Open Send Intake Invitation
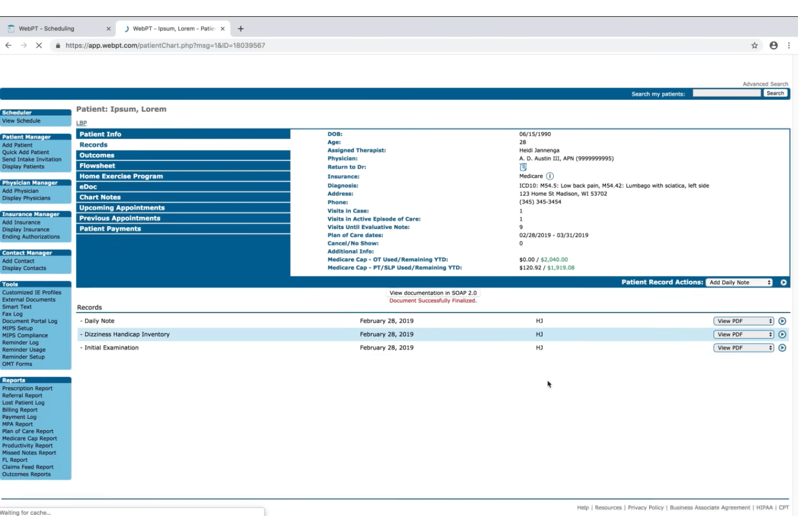This screenshot has height=532, width=798. point(32,160)
